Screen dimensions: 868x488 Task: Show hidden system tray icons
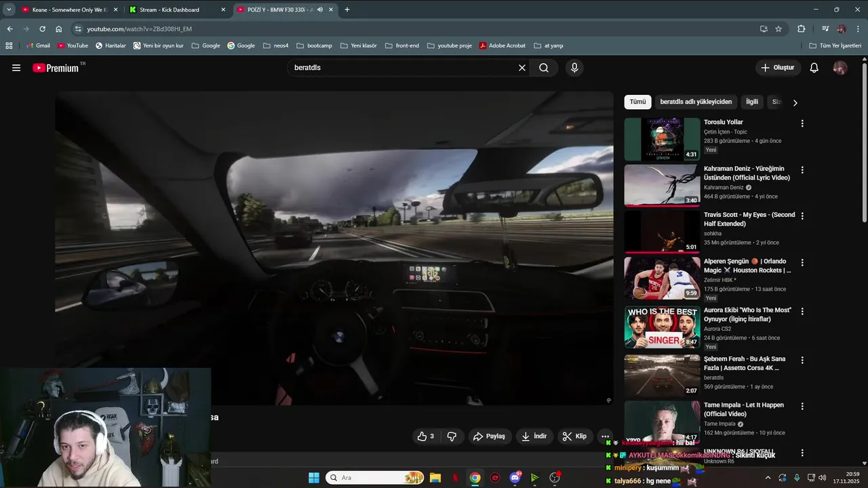(x=768, y=478)
